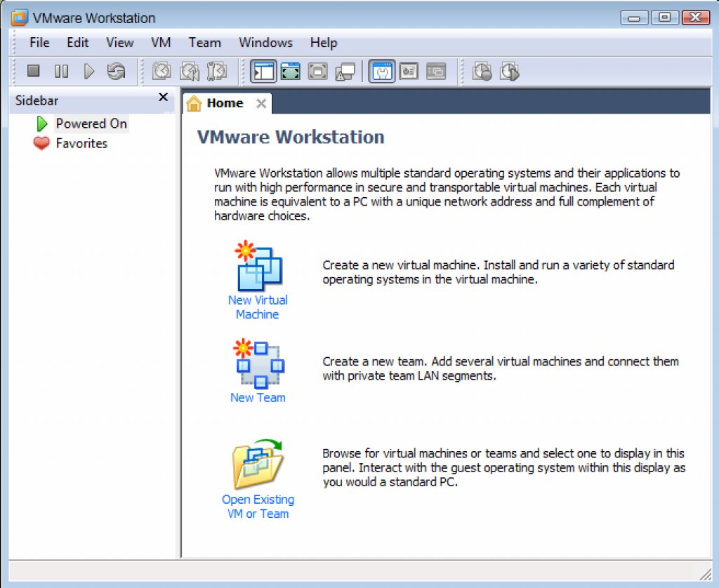Click the Revert to Snapshot icon
Viewport: 719px width, 588px height.
pos(189,71)
